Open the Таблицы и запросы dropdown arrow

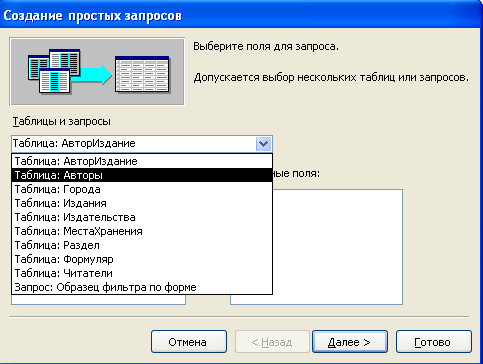coord(263,144)
